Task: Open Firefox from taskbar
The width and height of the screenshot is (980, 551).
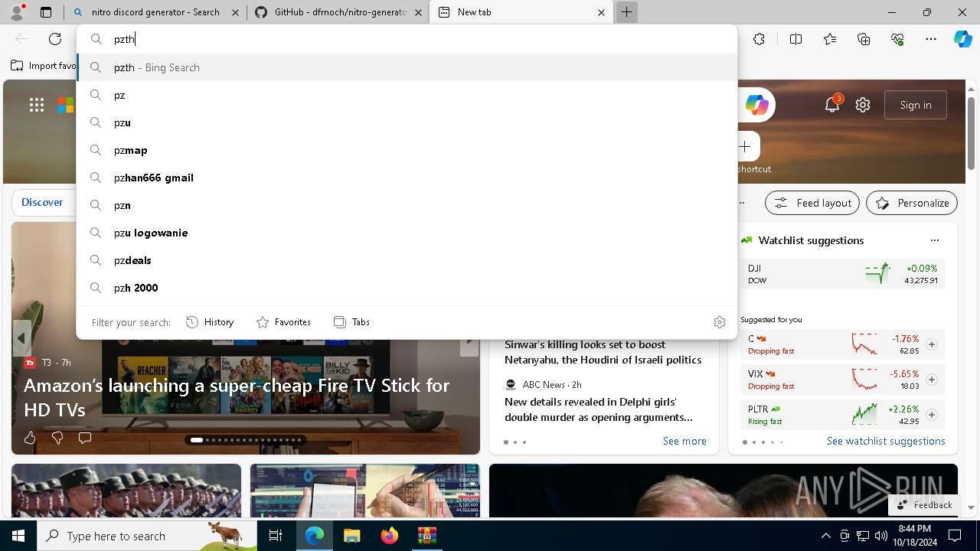Action: click(x=390, y=536)
